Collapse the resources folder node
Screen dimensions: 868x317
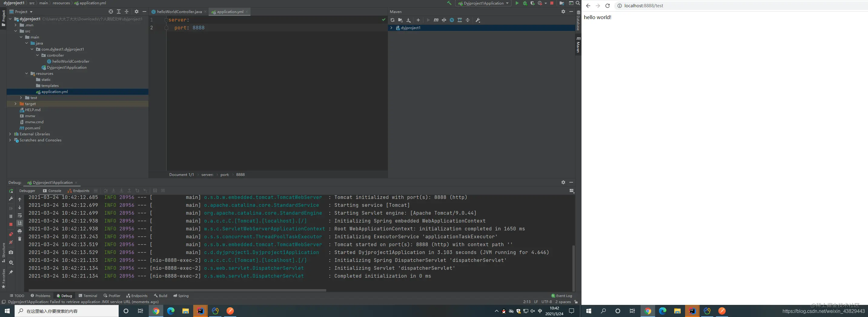(x=27, y=74)
